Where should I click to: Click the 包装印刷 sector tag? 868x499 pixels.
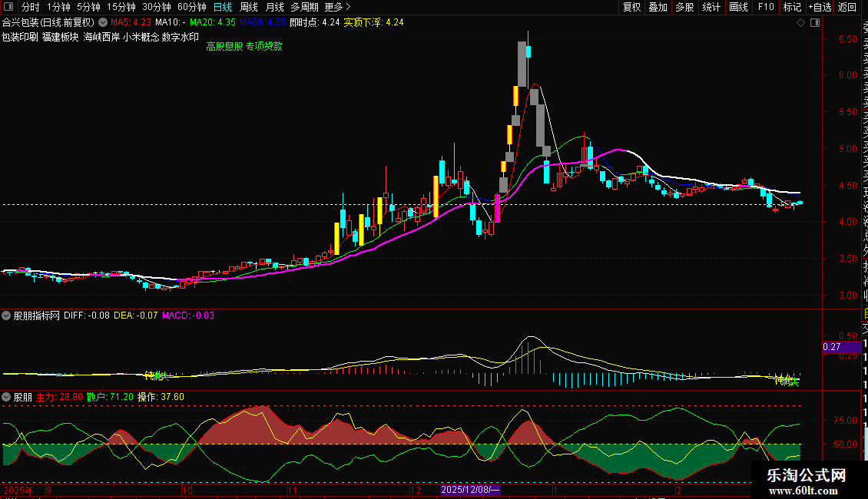point(19,37)
